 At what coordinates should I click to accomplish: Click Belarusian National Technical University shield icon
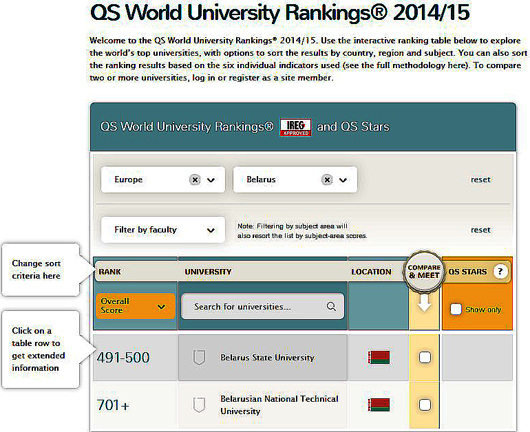[x=199, y=405]
